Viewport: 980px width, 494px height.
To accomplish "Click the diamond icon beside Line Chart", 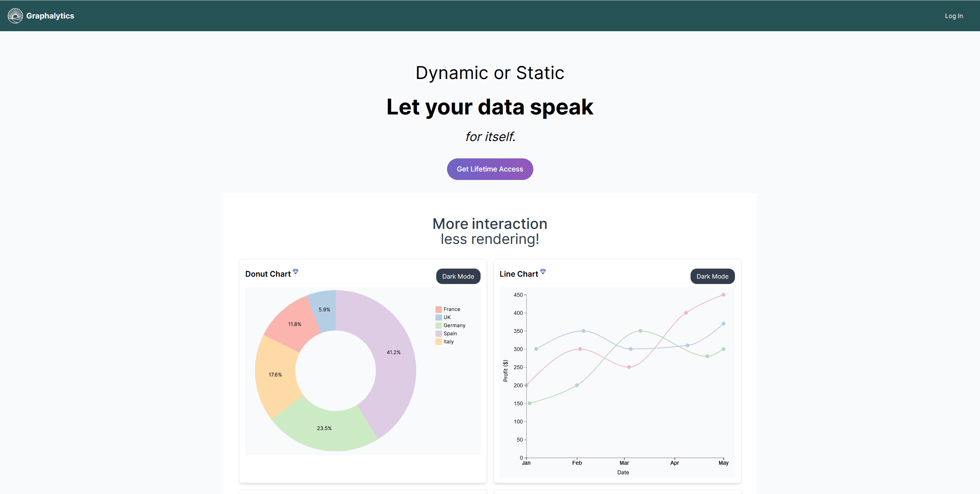I will [x=543, y=271].
